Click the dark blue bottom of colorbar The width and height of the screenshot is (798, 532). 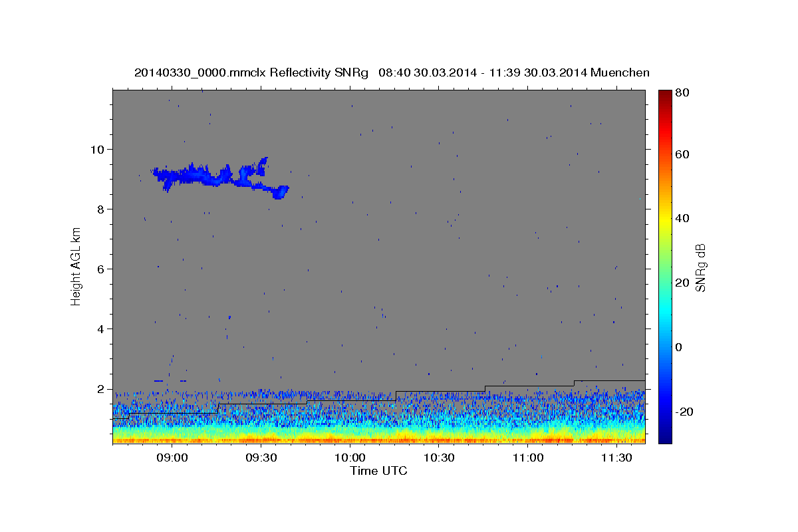[665, 438]
